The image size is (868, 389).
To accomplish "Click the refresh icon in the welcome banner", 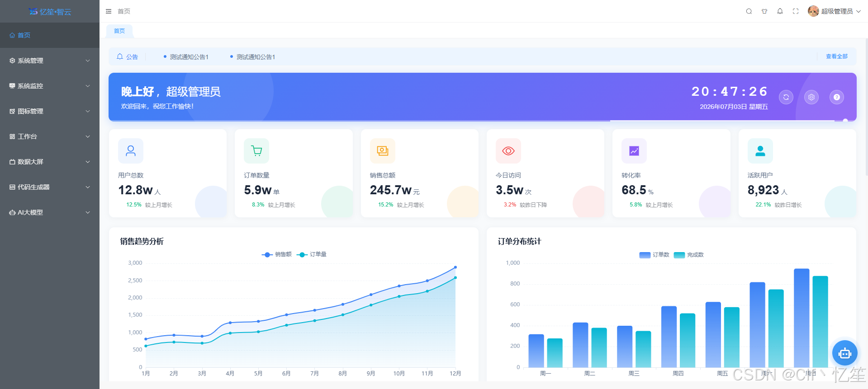I will (x=786, y=97).
